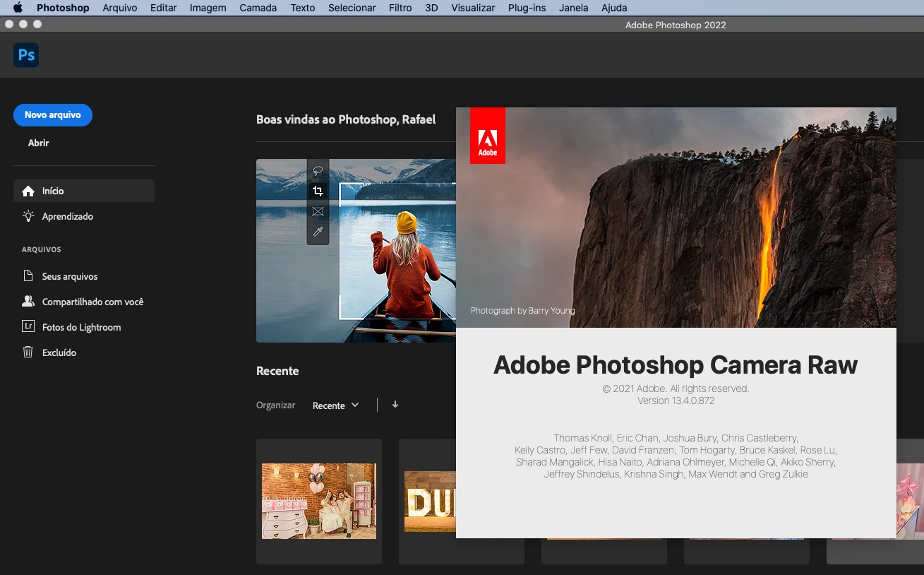Screen dimensions: 924x575
Task: Click the Recente section heading
Action: pyautogui.click(x=277, y=371)
